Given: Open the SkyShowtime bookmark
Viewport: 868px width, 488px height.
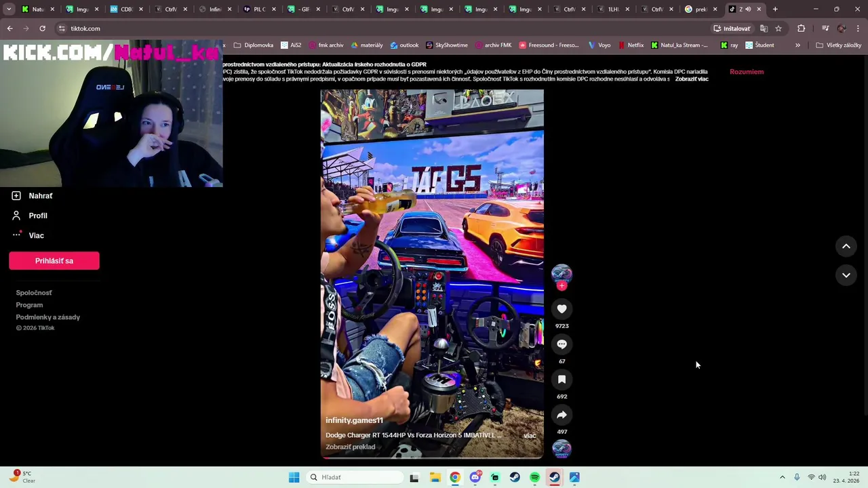Looking at the screenshot, I should point(447,45).
